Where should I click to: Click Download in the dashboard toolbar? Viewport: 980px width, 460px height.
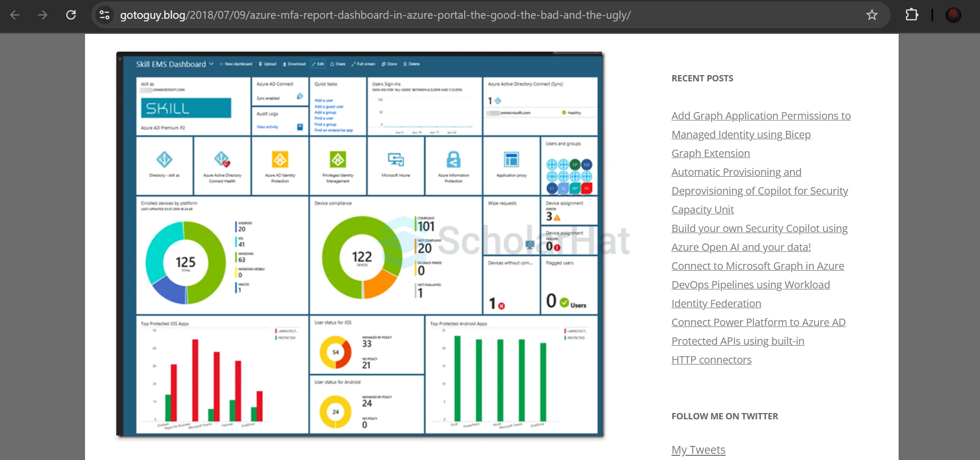coord(294,64)
